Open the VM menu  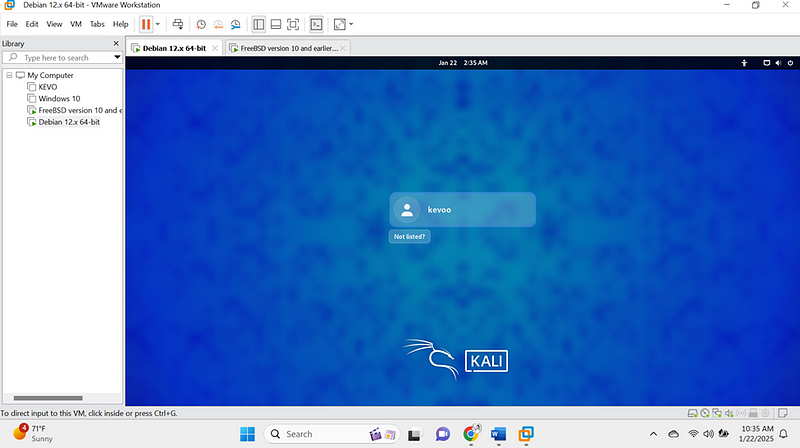(x=76, y=24)
